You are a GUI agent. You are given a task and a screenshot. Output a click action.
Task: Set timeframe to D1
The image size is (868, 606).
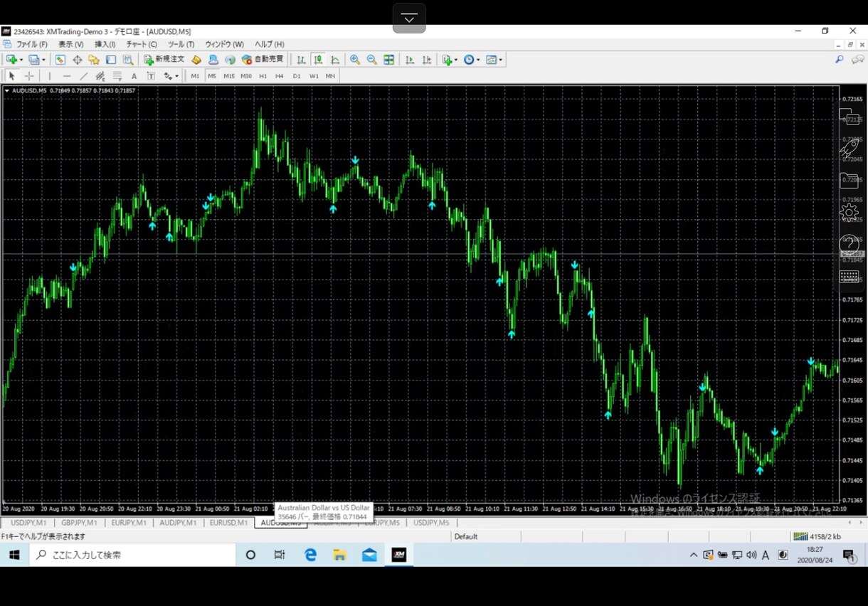tap(297, 76)
